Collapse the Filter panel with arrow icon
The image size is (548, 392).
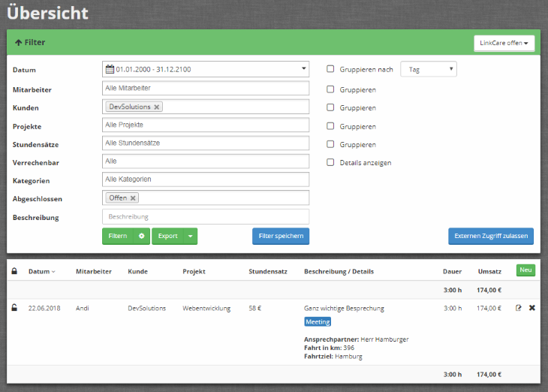[x=18, y=43]
